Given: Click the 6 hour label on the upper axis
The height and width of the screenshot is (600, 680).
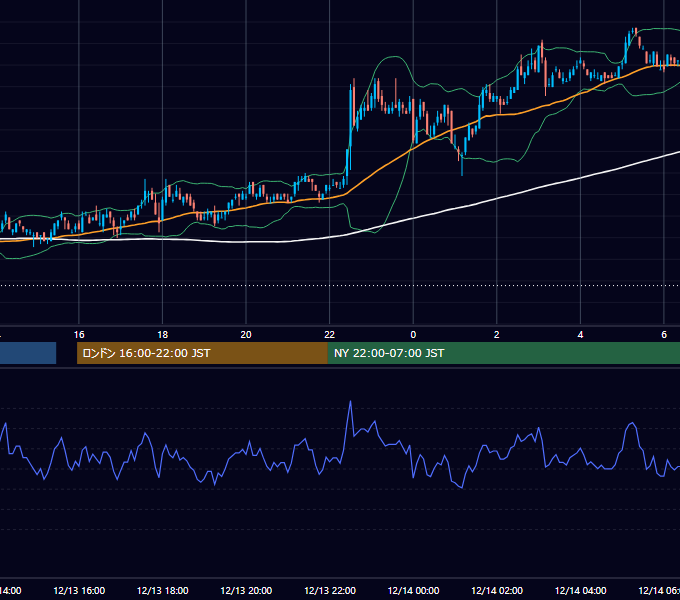Looking at the screenshot, I should click(x=664, y=335).
